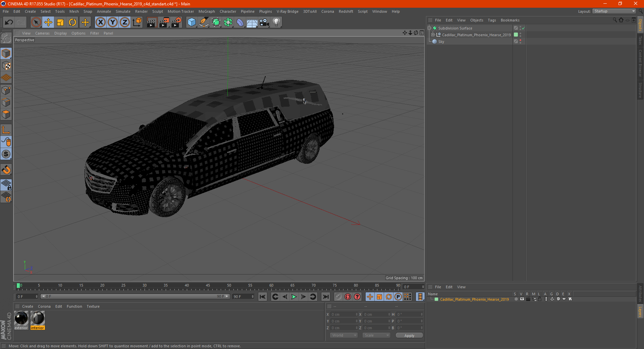Image resolution: width=644 pixels, height=349 pixels.
Task: Click the Array modeling icon in toolbar
Action: (x=228, y=22)
